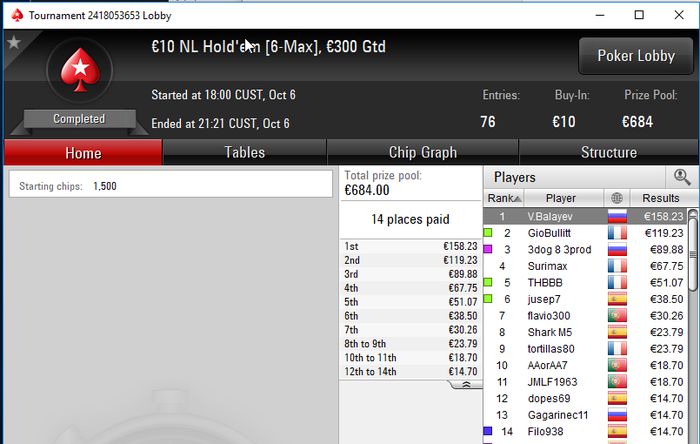This screenshot has width=700, height=444.
Task: Click PokerStars spade logo in title bar
Action: point(17,15)
